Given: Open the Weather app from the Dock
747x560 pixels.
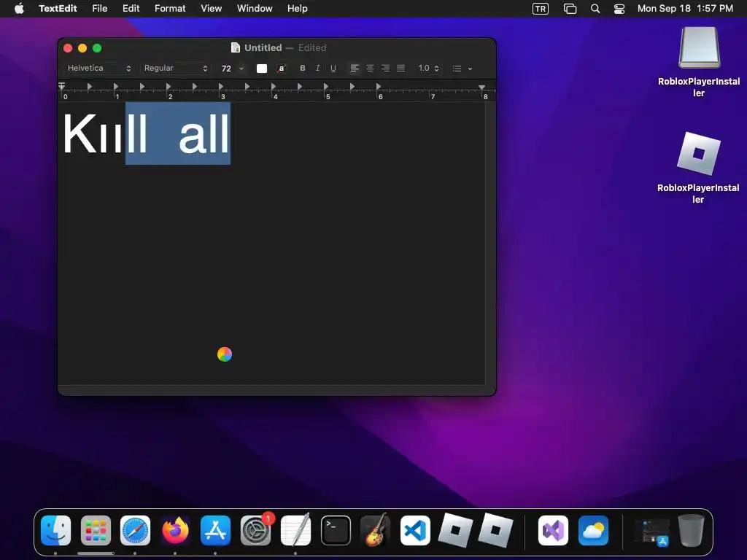Looking at the screenshot, I should [x=593, y=531].
